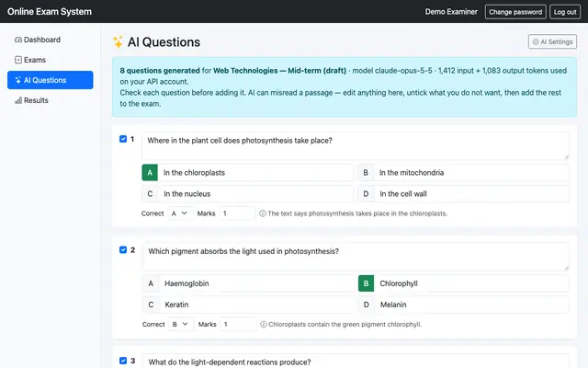588x368 pixels.
Task: Click the AI Questions sparkle icon in sidebar
Action: (18, 80)
